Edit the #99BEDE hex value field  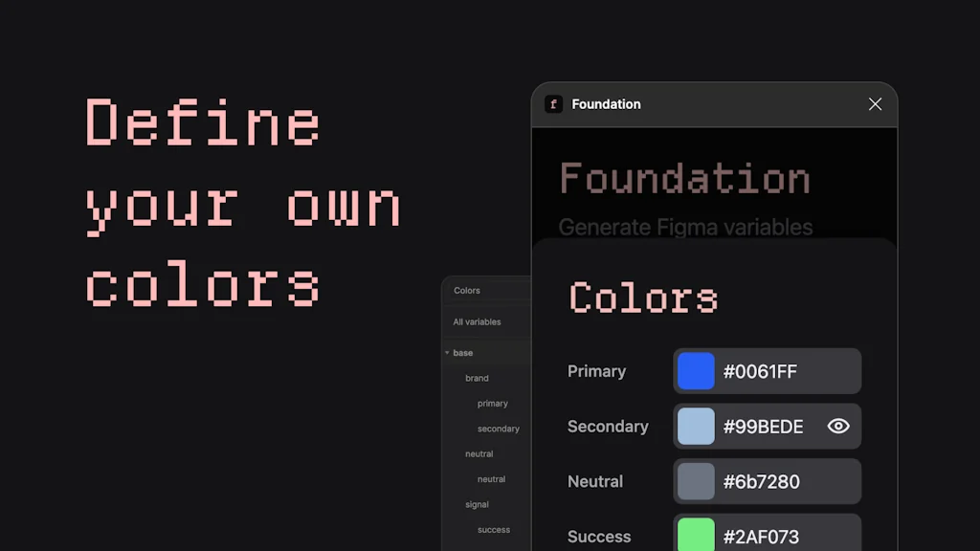click(x=761, y=426)
